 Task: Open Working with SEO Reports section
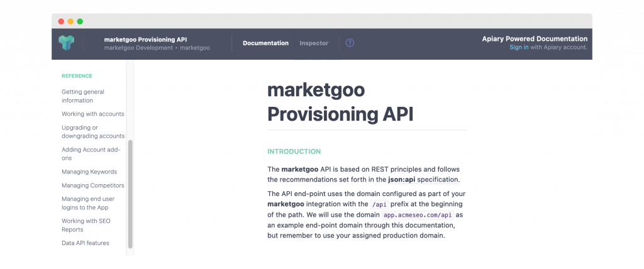coord(86,225)
